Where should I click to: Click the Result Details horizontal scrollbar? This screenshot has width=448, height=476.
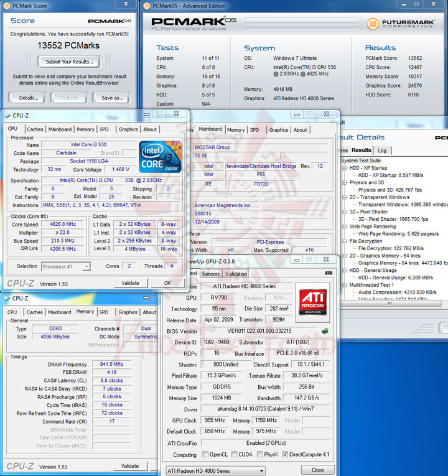pyautogui.click(x=391, y=303)
